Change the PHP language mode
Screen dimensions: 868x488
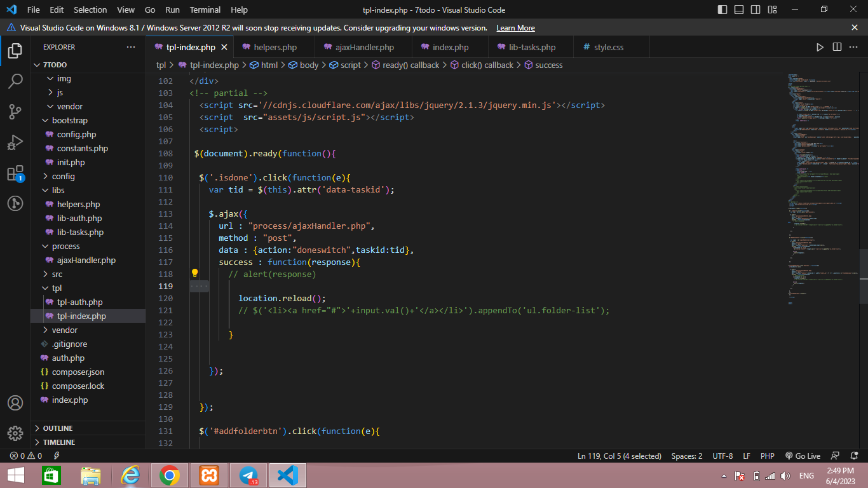point(768,456)
